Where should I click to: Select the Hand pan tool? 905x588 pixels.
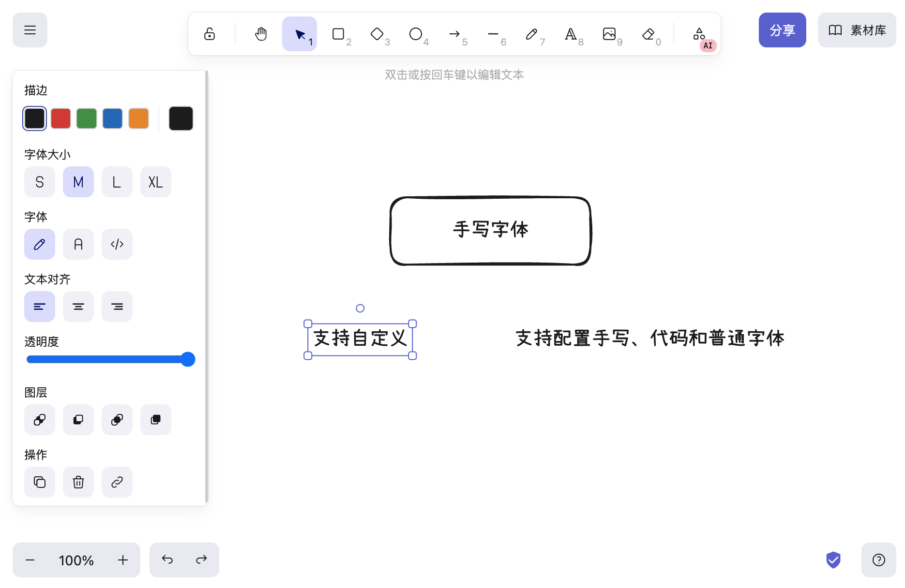click(x=261, y=34)
